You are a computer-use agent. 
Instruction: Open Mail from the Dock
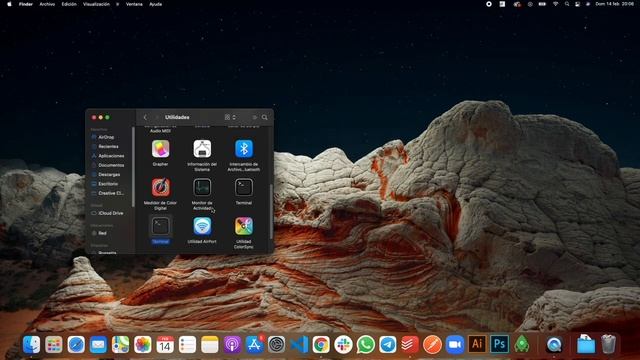tap(98, 344)
